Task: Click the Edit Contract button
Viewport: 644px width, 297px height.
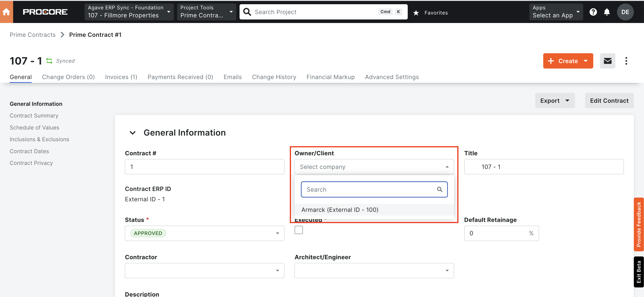Action: pyautogui.click(x=609, y=100)
